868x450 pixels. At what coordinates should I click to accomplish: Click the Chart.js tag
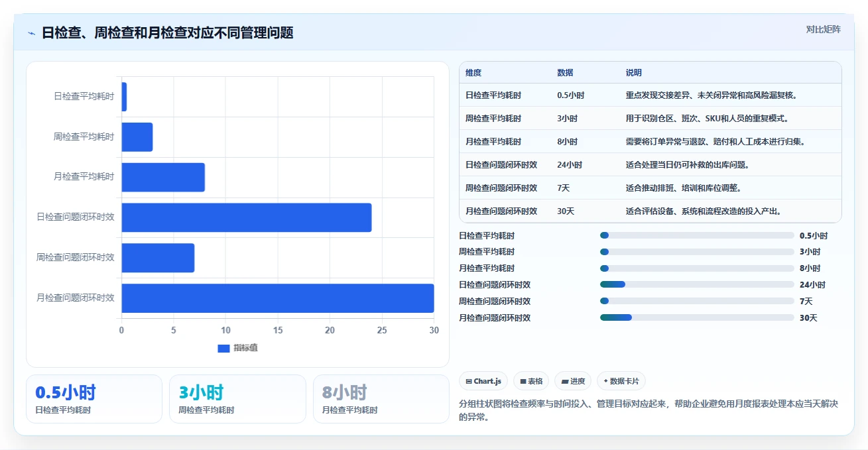483,381
